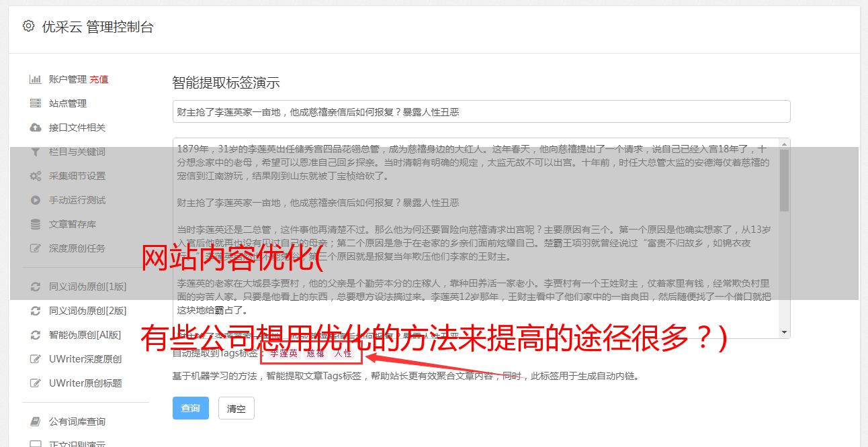Click the refresh icon for 同义词伪原创[2版]
868x447 pixels.
pyautogui.click(x=35, y=311)
